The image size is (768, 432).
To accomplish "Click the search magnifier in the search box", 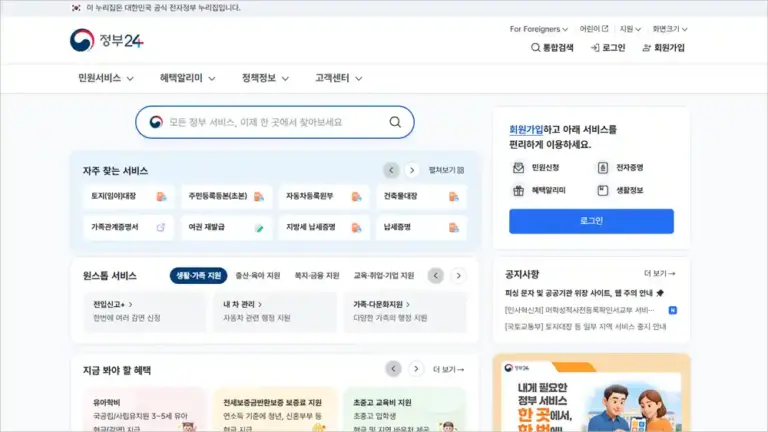I will (x=395, y=122).
